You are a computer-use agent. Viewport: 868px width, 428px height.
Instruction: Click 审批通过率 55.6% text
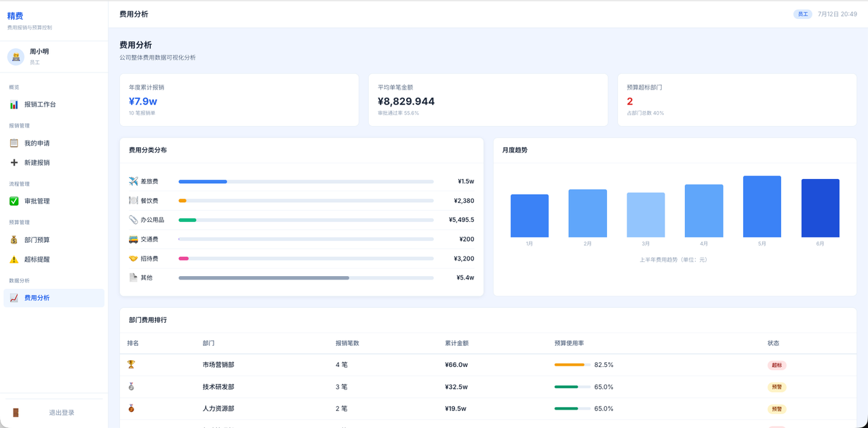click(x=398, y=113)
